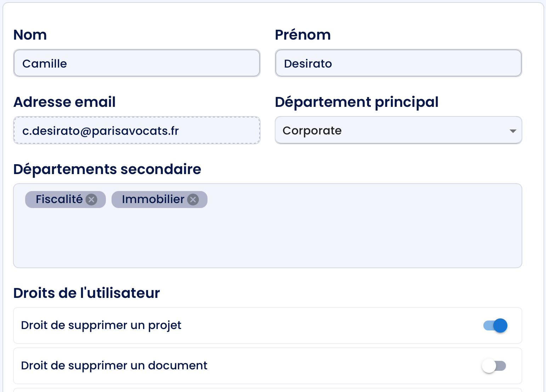Select the Fiscalité chip label

(x=59, y=200)
